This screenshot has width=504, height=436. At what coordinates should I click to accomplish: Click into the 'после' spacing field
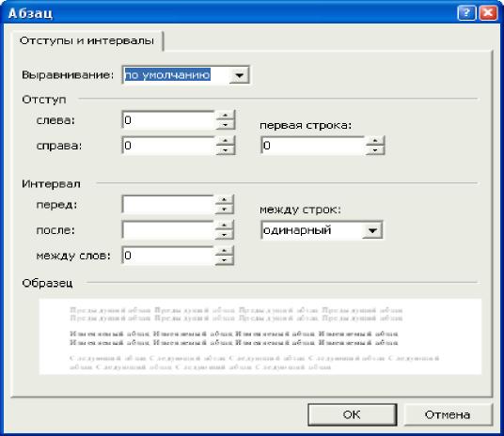[x=167, y=229]
